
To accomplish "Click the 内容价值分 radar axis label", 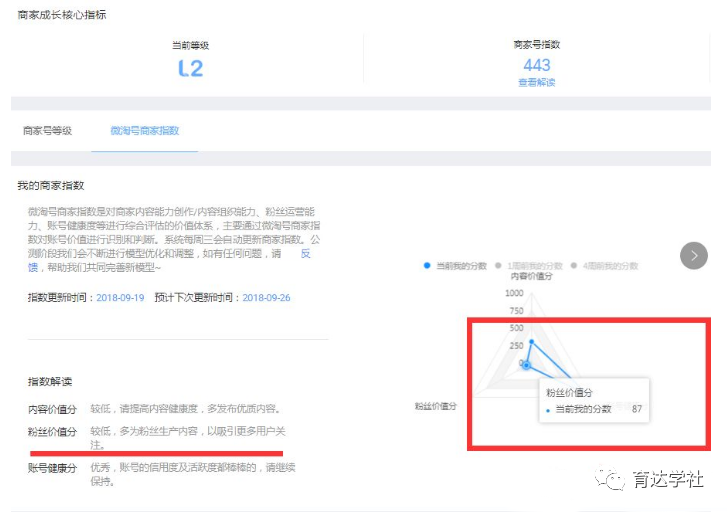I will click(531, 276).
